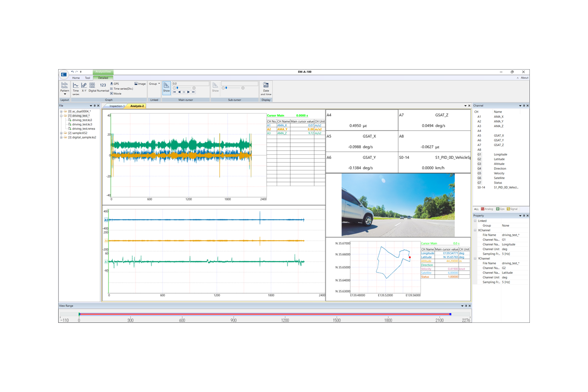Add an X-Y graph
Screen dimensions: 588x392
pyautogui.click(x=84, y=87)
